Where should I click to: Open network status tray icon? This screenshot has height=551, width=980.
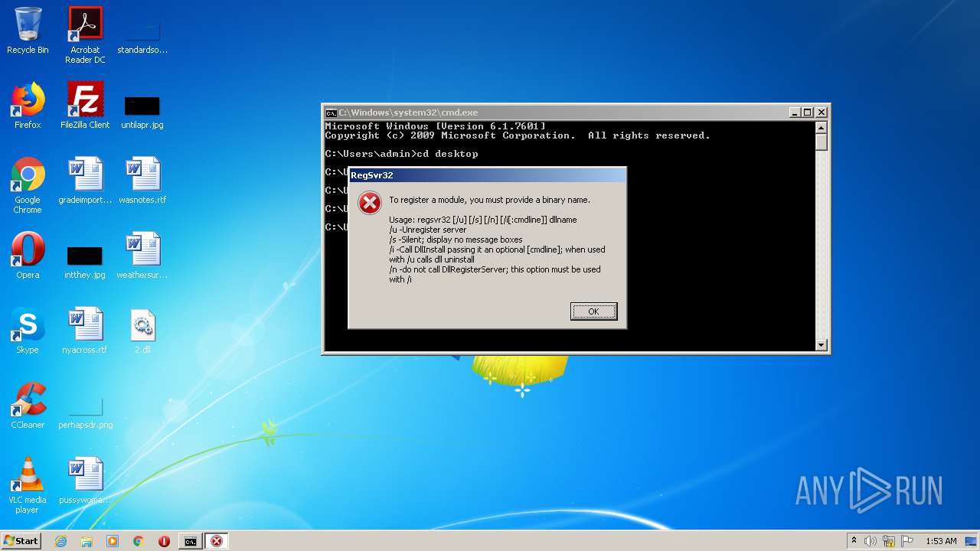pyautogui.click(x=889, y=541)
